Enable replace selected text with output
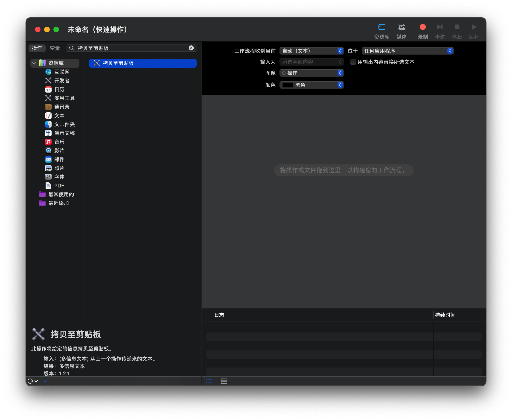 point(353,62)
